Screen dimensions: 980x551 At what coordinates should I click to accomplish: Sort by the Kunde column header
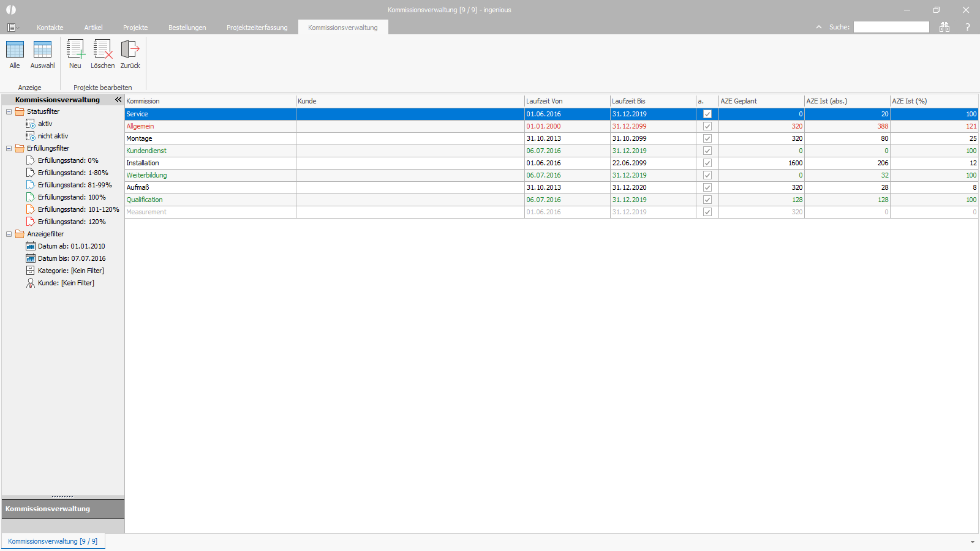pyautogui.click(x=410, y=101)
